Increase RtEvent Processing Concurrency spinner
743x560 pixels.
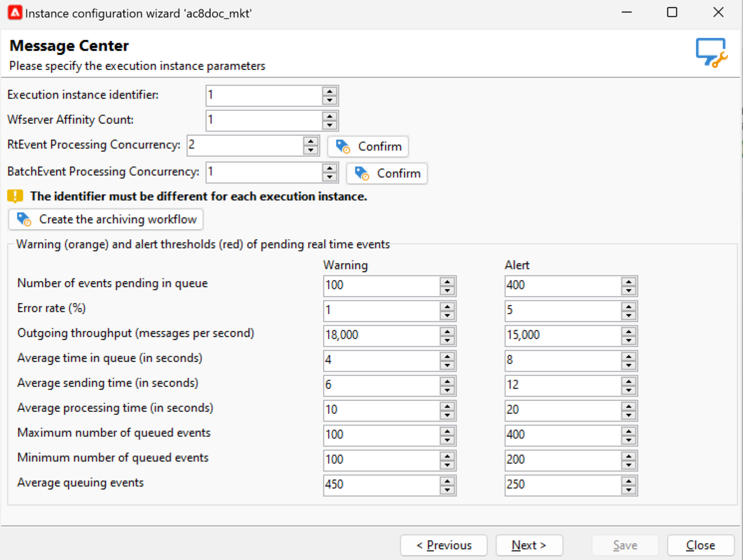click(310, 141)
